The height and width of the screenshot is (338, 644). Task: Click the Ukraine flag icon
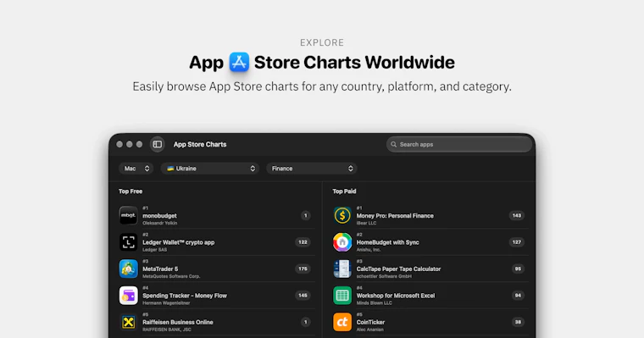170,169
